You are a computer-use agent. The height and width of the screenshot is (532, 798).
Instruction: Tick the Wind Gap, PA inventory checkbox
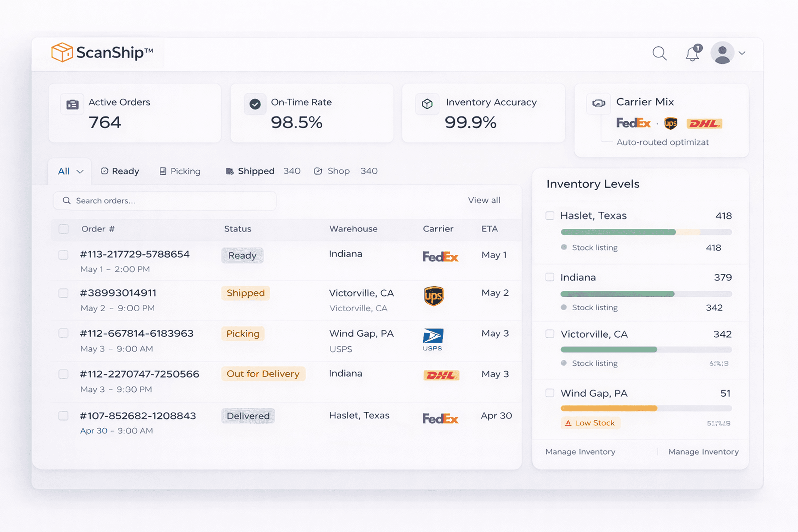[x=550, y=393]
